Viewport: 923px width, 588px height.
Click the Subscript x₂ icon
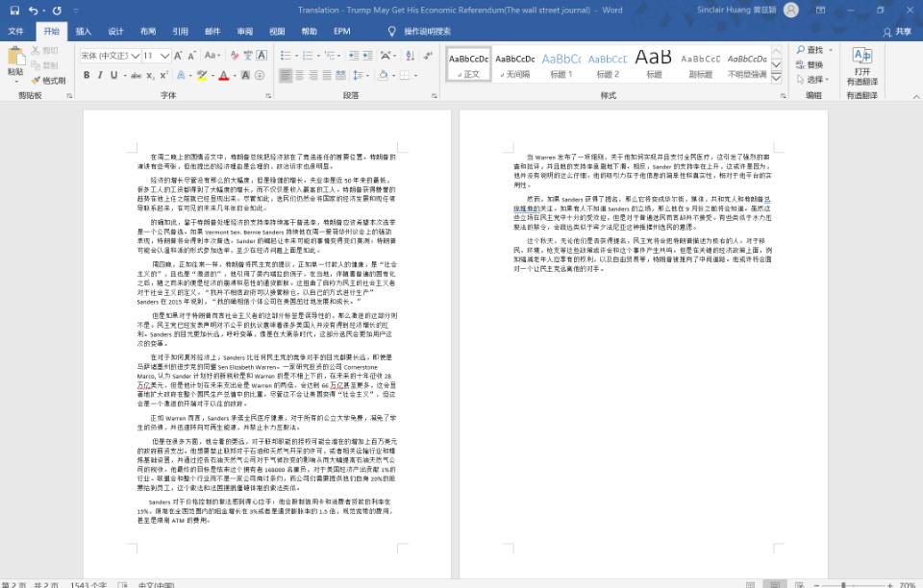coord(151,75)
